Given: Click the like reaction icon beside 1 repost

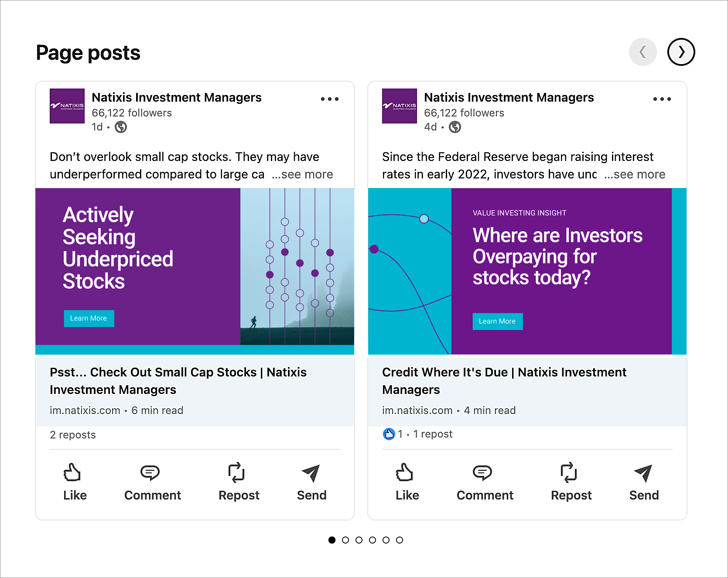Looking at the screenshot, I should [x=389, y=434].
